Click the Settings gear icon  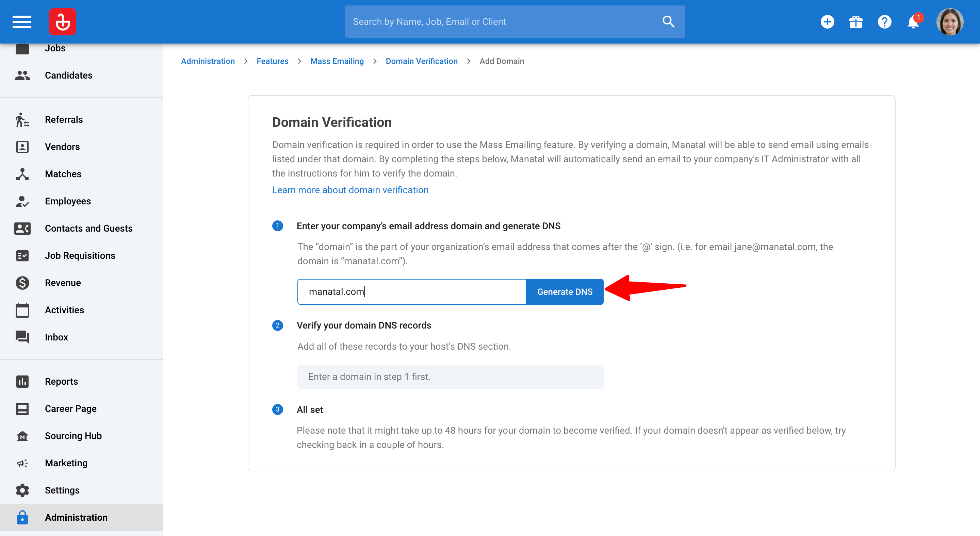[22, 490]
